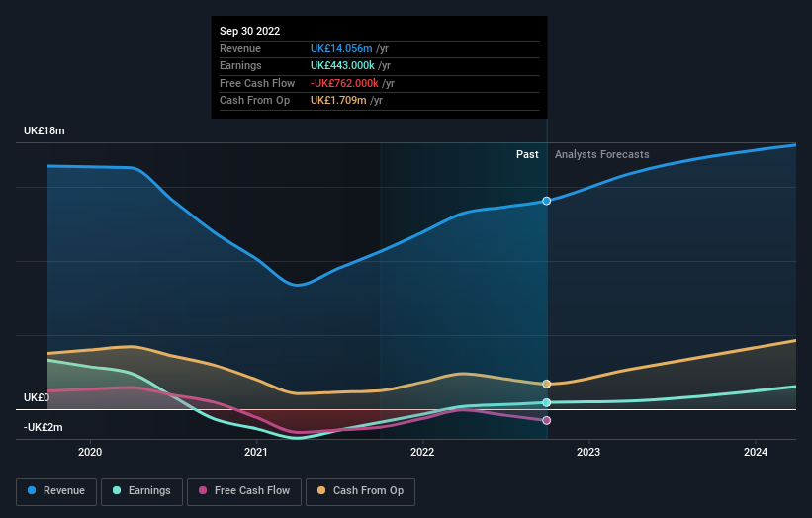Click the -UK£2m y-axis label
This screenshot has height=518, width=812.
coord(43,427)
